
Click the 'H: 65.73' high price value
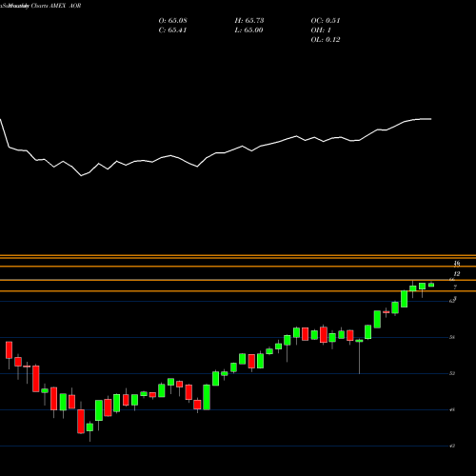(x=249, y=21)
